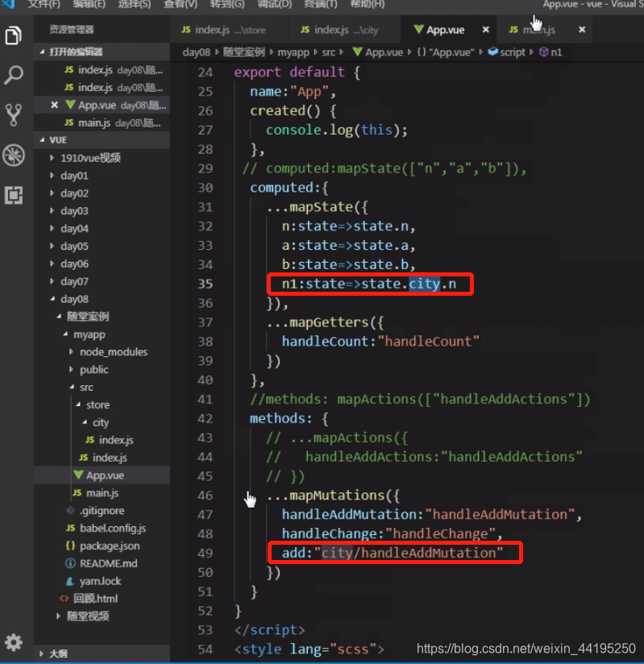
Task: Open main.js in the src folder
Action: (102, 493)
